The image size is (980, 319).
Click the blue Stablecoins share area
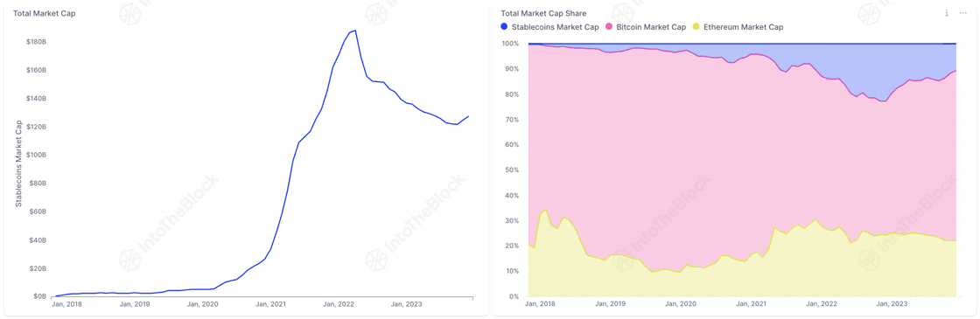click(x=875, y=69)
